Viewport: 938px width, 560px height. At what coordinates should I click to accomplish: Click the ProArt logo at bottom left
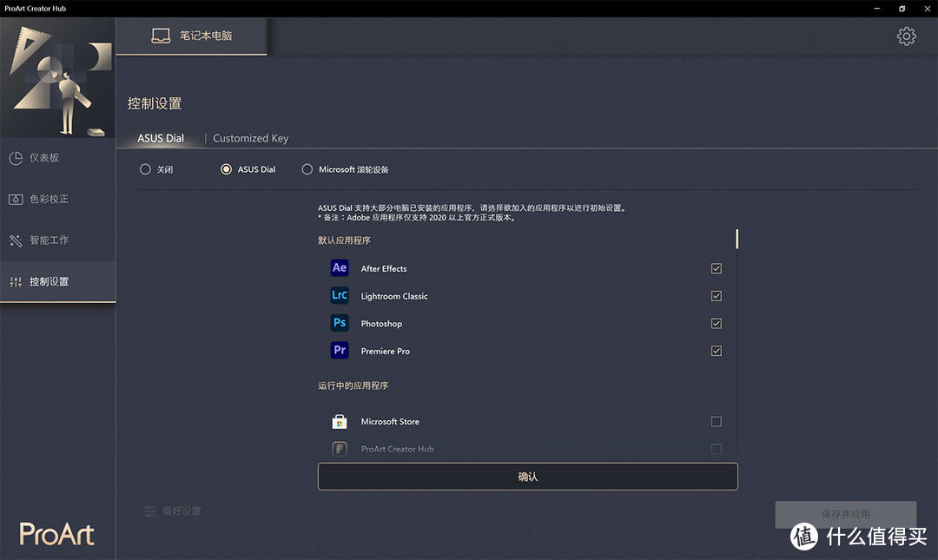click(56, 534)
